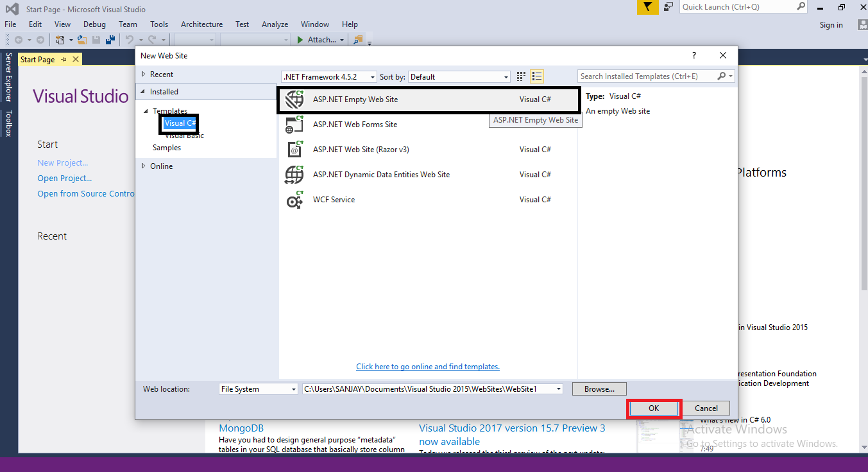Open the web site path dropdown arrow
868x472 pixels.
[x=559, y=389]
